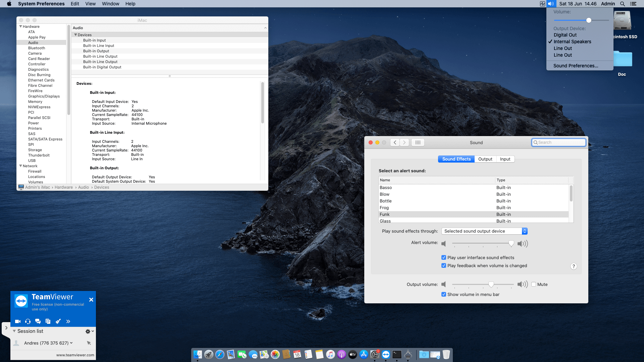The width and height of the screenshot is (644, 362).
Task: Expand the Andres session entry in TeamViewer
Action: click(71, 343)
